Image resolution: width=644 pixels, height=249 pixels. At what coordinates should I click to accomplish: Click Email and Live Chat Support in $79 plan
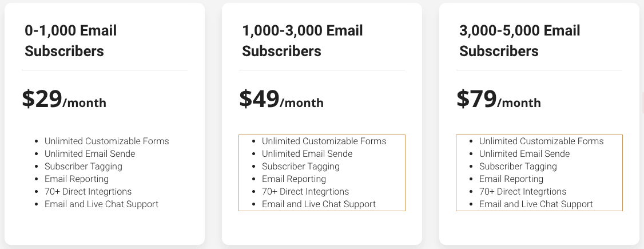536,204
